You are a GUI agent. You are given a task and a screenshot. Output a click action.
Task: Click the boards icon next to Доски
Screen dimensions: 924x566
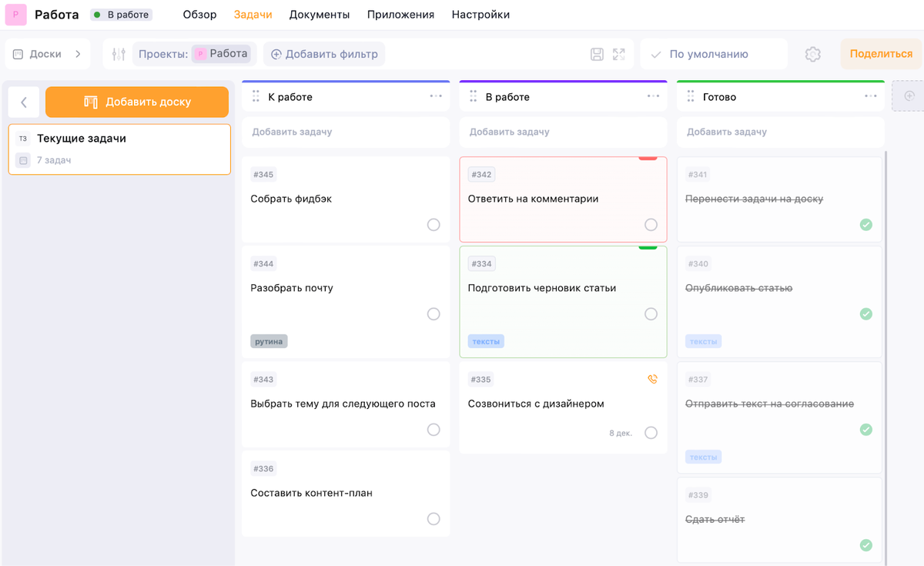coord(18,54)
